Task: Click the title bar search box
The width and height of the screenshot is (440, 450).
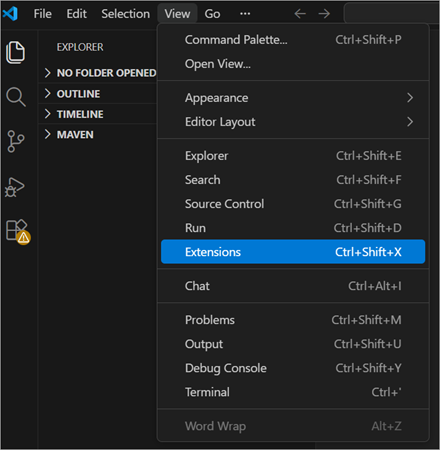Action: [392, 13]
